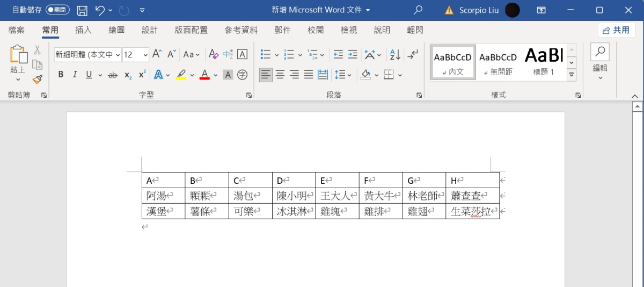
Task: Click the Format Painter brush icon
Action: tap(37, 80)
